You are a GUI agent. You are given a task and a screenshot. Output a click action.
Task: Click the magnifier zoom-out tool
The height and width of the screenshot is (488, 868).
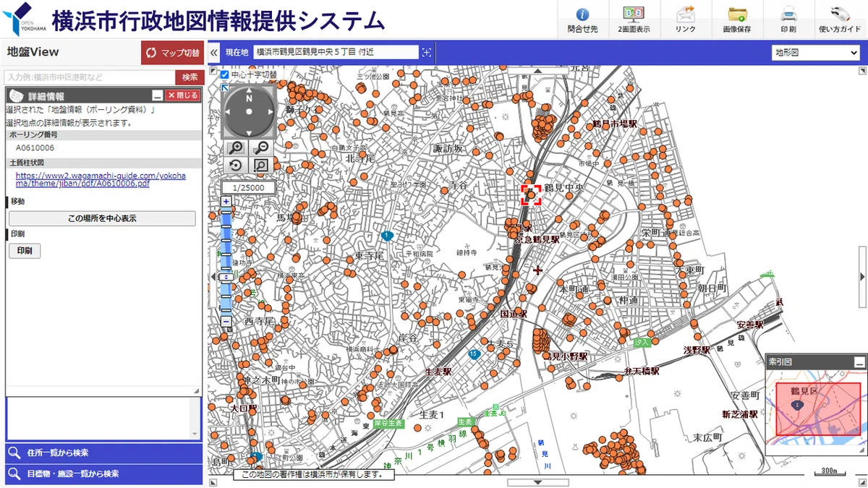262,147
